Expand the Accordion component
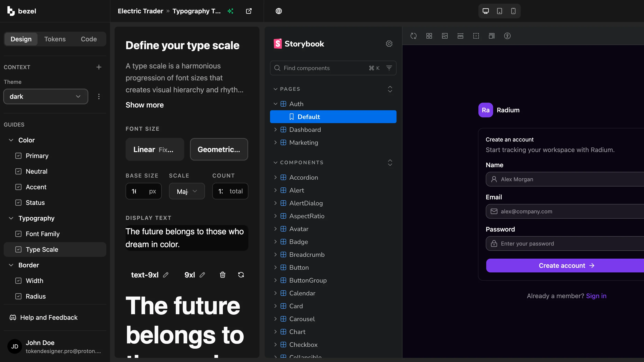This screenshot has height=362, width=644. [x=276, y=178]
